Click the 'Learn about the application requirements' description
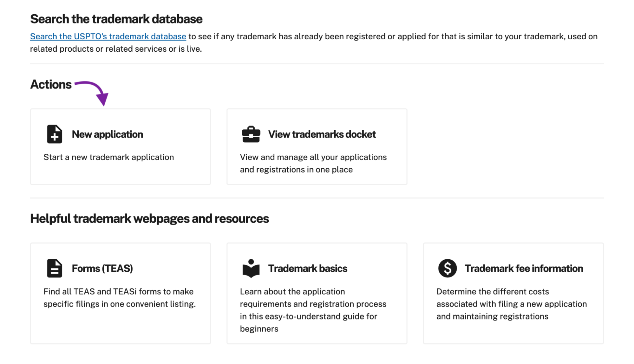634x364 pixels. click(313, 310)
